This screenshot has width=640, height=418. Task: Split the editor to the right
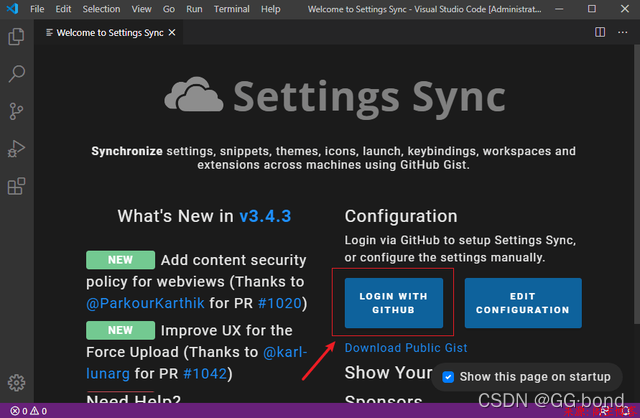(600, 32)
